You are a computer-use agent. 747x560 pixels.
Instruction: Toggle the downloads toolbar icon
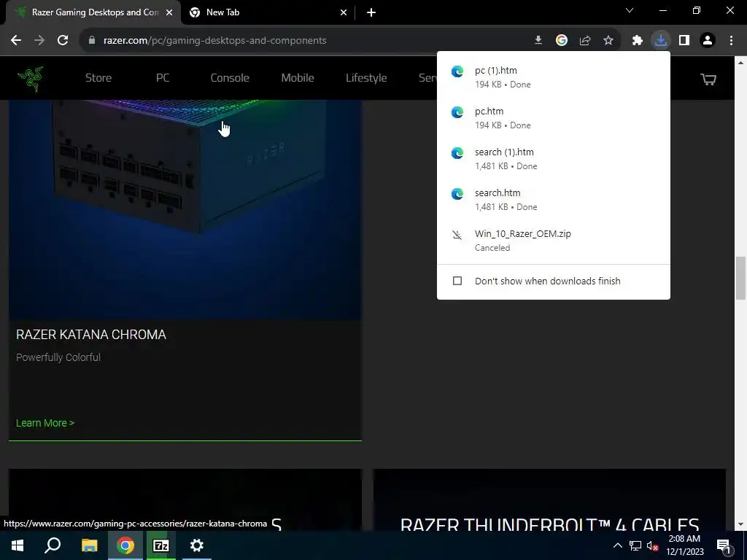(x=661, y=41)
